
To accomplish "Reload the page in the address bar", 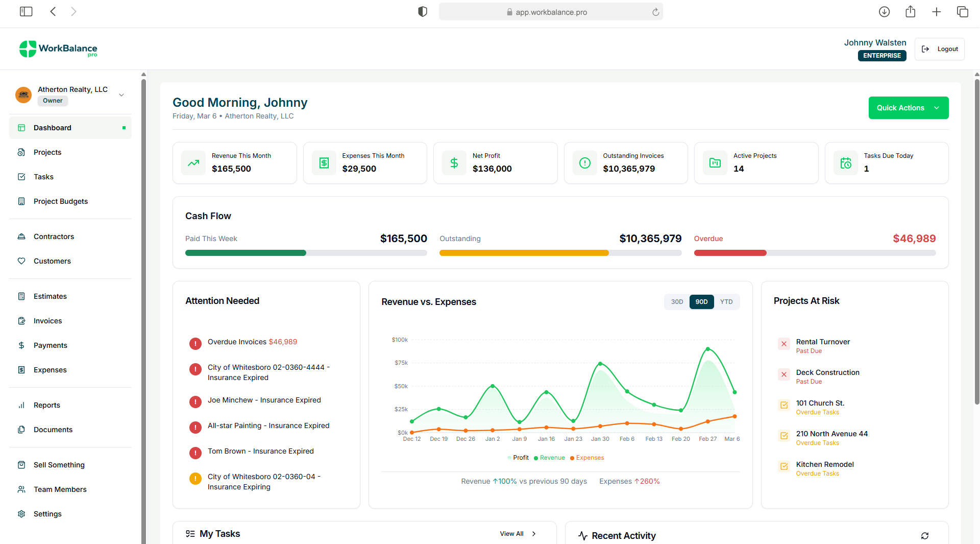I will 655,12.
